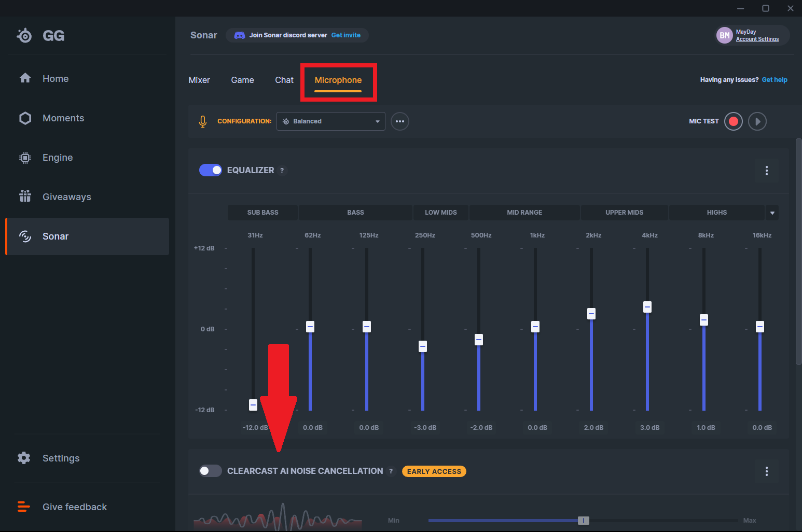
Task: Click the -3.0 dB value under 250Hz
Action: 425,428
